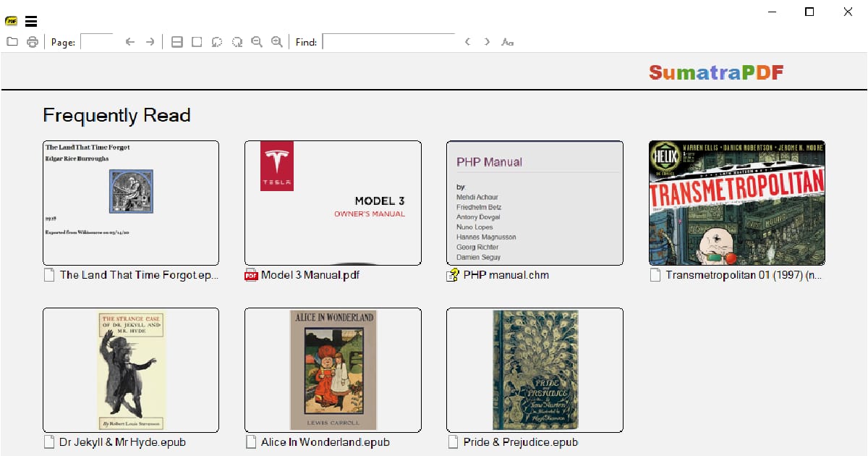
Task: Zoom in with the magnifier plus icon
Action: [276, 42]
